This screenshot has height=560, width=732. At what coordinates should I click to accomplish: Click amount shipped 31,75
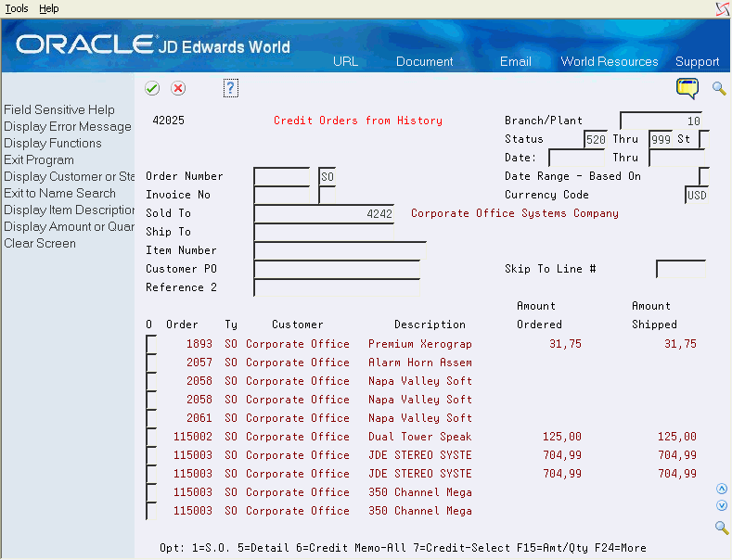point(680,344)
